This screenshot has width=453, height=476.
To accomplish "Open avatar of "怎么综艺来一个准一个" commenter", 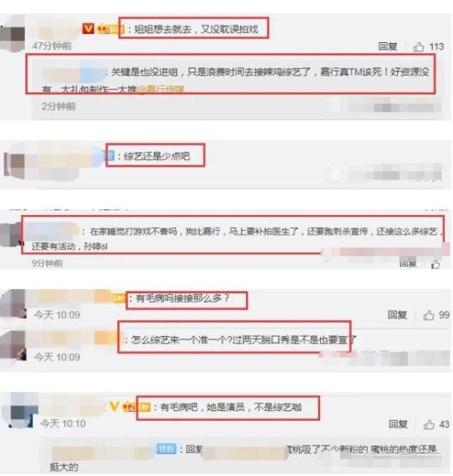I will (13, 345).
